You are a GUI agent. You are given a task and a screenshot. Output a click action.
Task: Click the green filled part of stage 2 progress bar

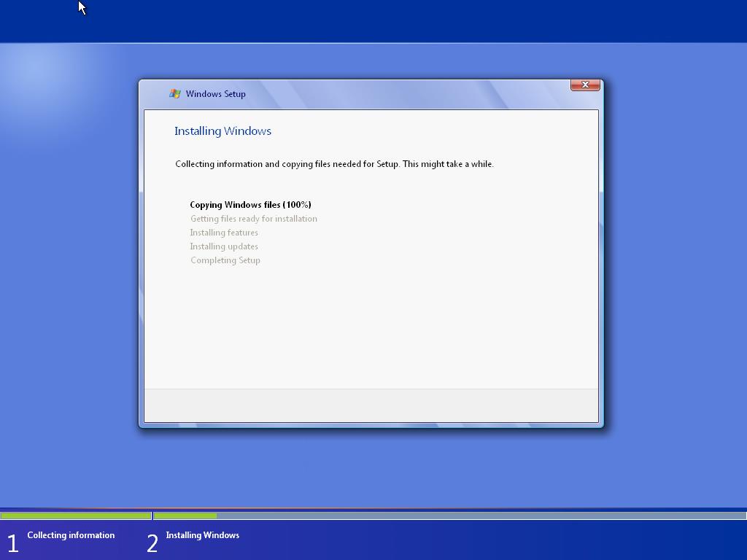(185, 516)
